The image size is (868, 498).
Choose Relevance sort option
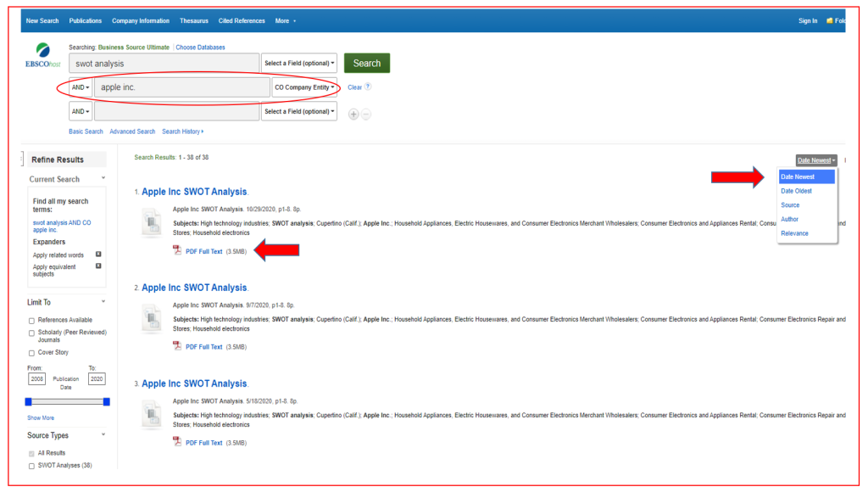[x=794, y=233]
